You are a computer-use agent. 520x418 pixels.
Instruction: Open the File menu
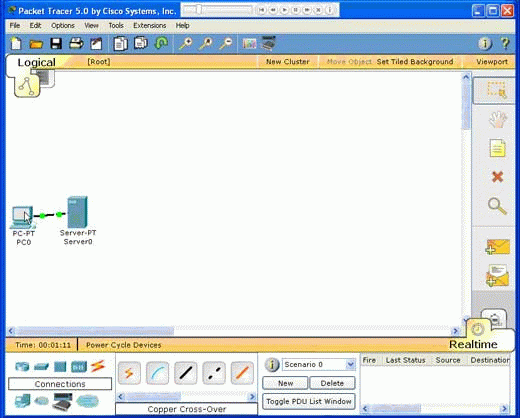[x=14, y=25]
